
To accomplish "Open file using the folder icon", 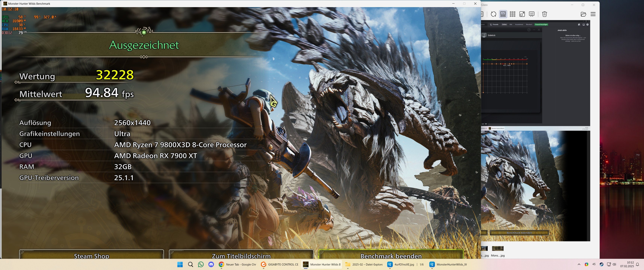I will click(583, 14).
